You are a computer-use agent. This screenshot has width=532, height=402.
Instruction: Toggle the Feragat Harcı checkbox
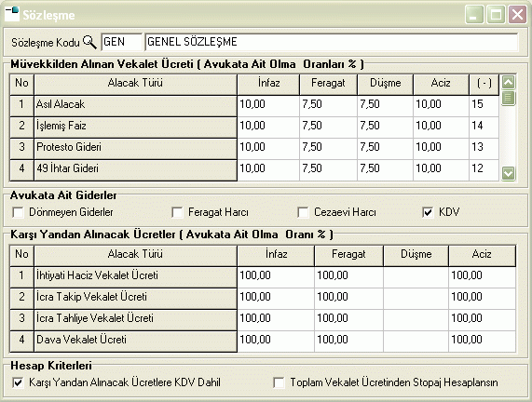(177, 212)
